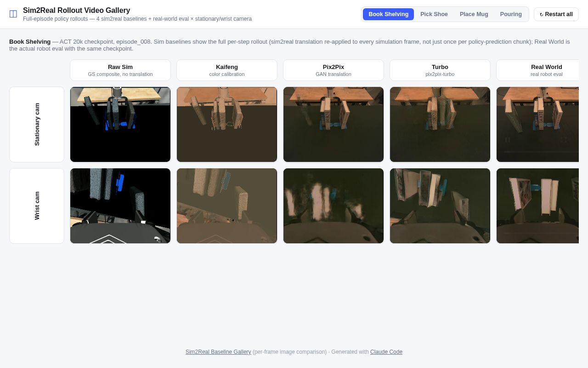This screenshot has width=588, height=368.
Task: Click the Raw Sim column header
Action: (x=120, y=70)
